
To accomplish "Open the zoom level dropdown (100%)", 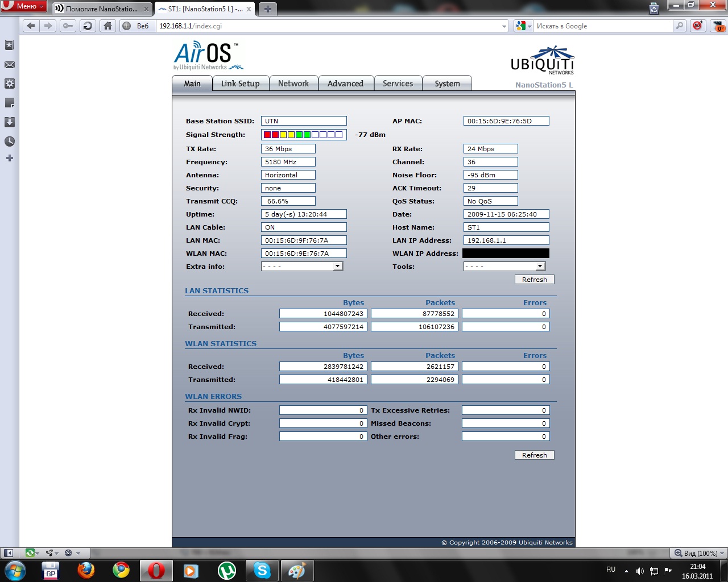I will click(700, 553).
